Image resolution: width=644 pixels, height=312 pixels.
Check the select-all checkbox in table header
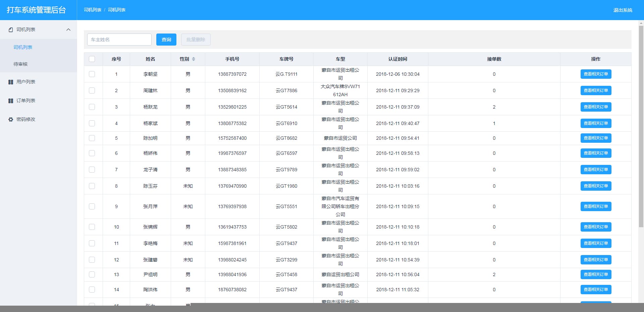92,59
